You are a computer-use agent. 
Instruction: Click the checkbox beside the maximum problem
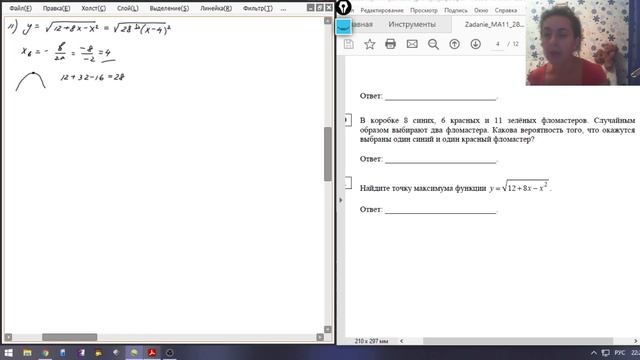[x=348, y=182]
